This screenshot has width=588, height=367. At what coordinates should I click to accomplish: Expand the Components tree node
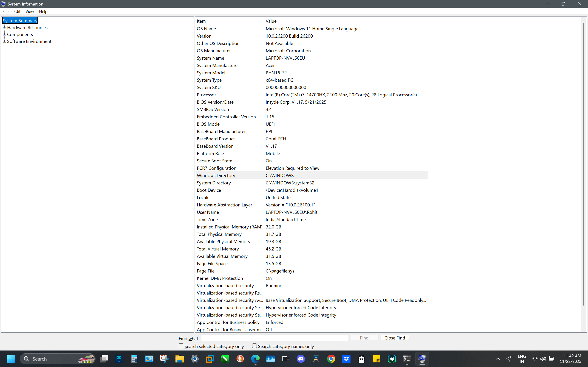click(x=4, y=34)
